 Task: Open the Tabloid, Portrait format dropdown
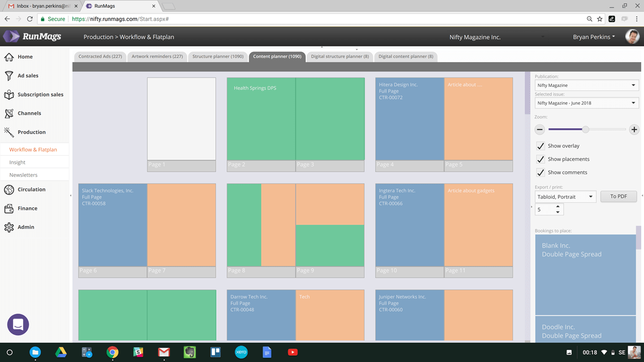tap(565, 197)
